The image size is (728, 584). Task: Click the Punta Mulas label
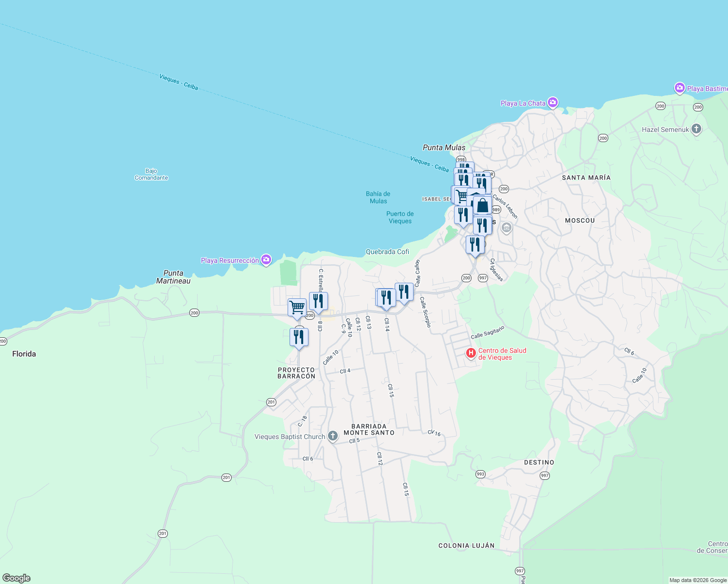[x=444, y=147]
